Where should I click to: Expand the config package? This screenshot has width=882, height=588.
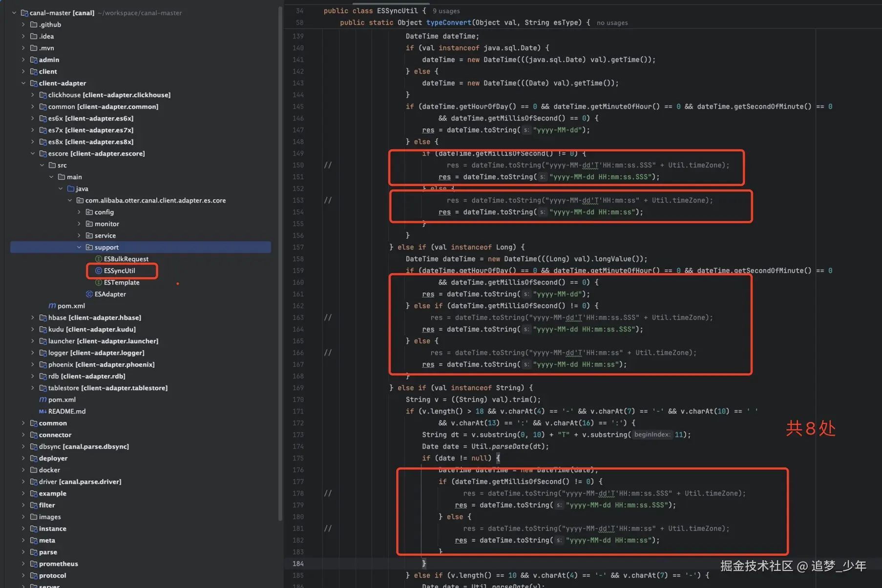79,212
